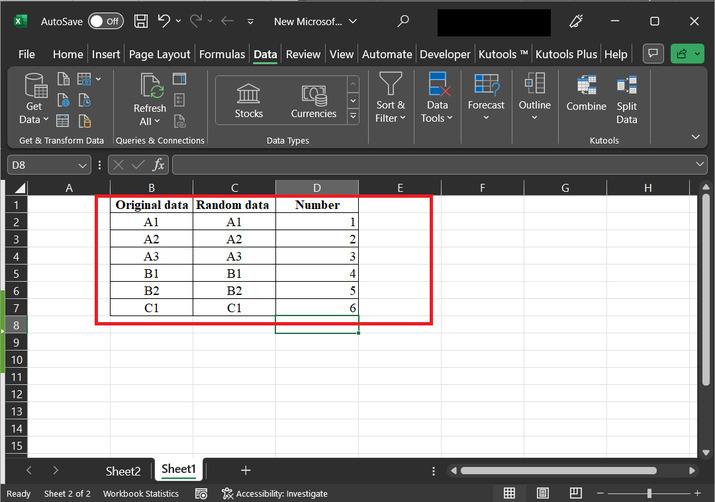Select cell B5 containing B1
This screenshot has width=715, height=502.
click(x=151, y=273)
